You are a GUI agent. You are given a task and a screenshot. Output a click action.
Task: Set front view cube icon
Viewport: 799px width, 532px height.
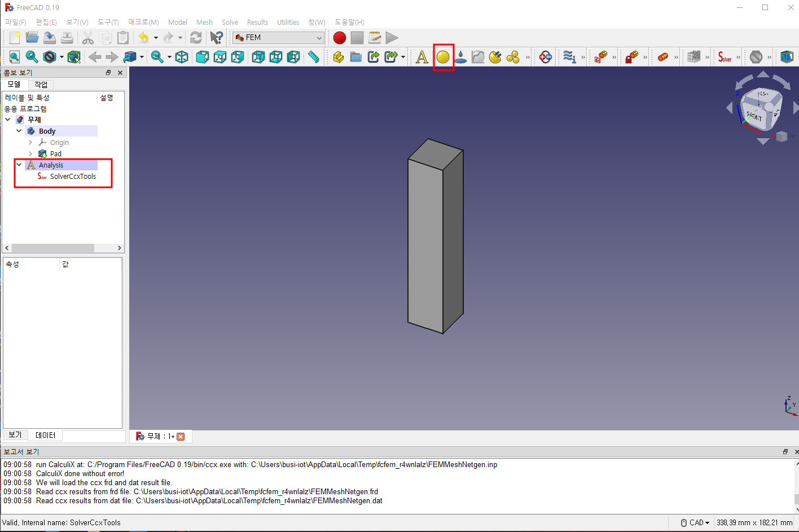(x=203, y=57)
